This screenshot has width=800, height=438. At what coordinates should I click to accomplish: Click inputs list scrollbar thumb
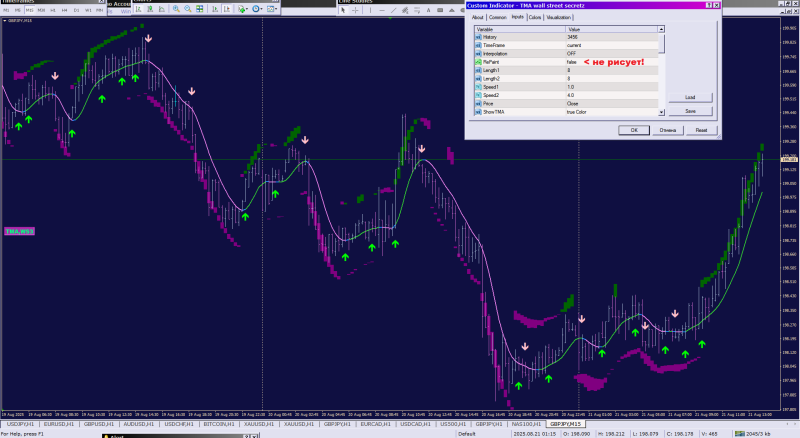(661, 43)
